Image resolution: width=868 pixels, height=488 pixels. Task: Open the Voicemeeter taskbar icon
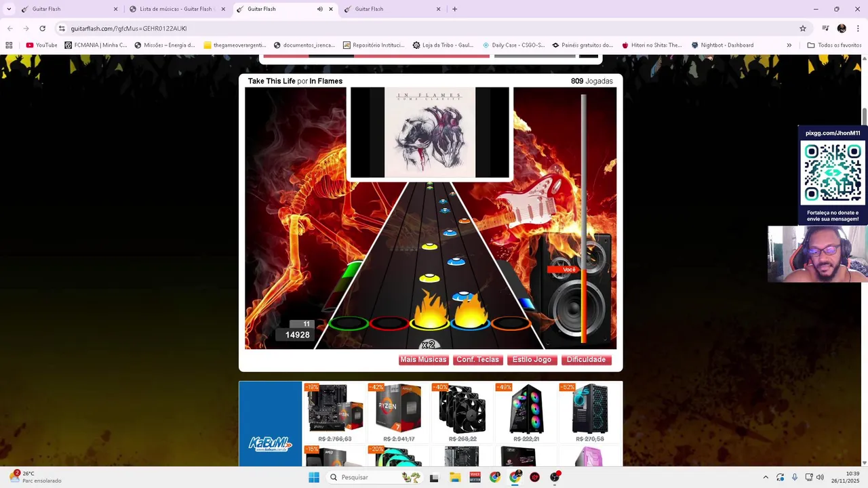pyautogui.click(x=475, y=477)
